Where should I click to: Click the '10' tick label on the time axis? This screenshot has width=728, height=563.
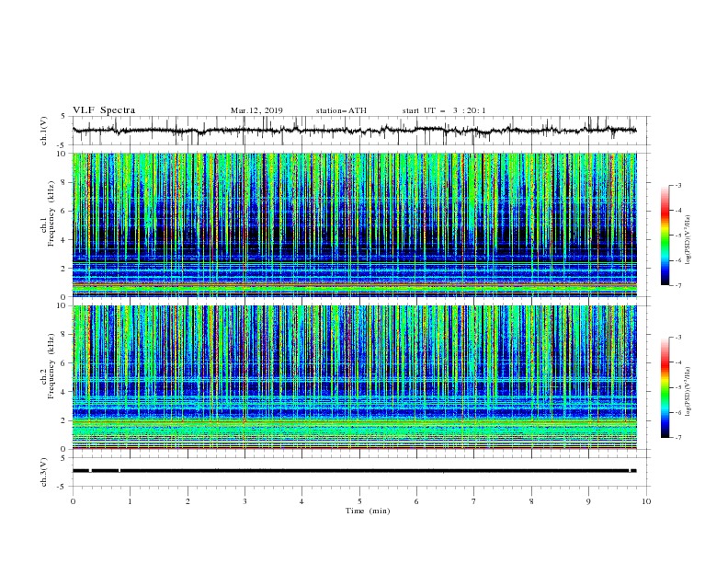(646, 501)
